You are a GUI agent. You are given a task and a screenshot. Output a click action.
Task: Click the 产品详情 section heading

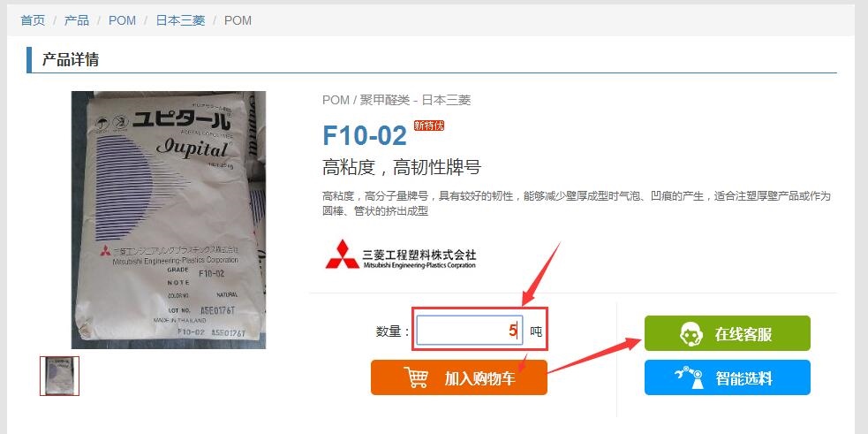[x=71, y=59]
